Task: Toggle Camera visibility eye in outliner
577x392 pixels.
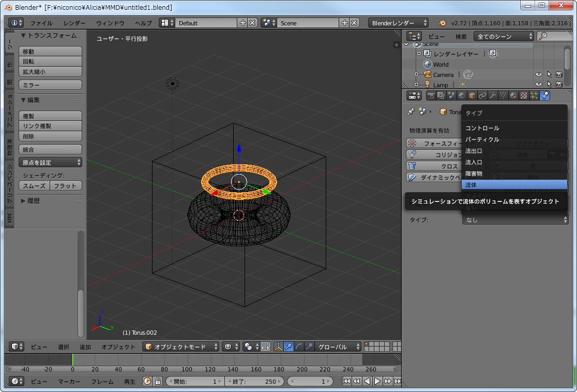Action: 538,74
